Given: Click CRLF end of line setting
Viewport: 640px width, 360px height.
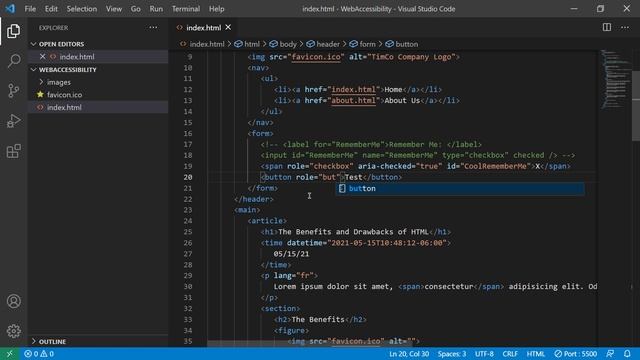Looking at the screenshot, I should 510,354.
